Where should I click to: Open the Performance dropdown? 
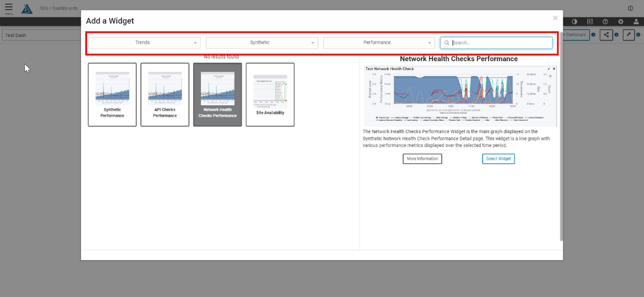pyautogui.click(x=379, y=43)
